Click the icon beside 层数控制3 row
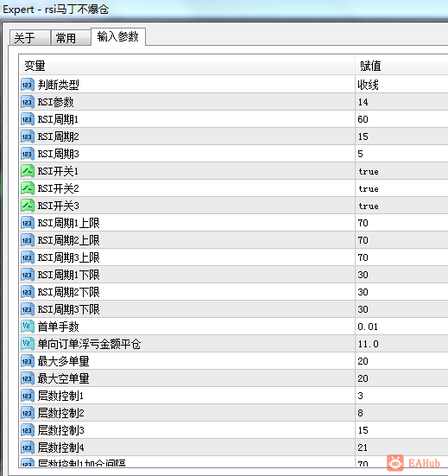This screenshot has height=476, width=448. click(x=28, y=430)
